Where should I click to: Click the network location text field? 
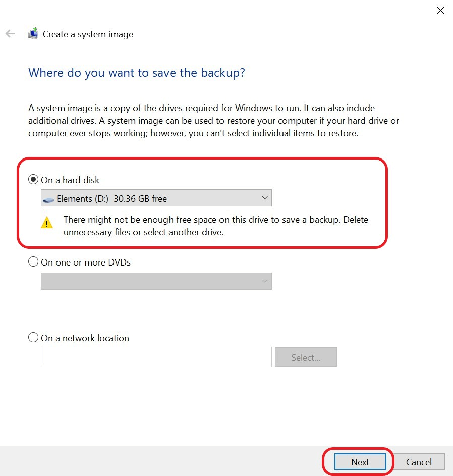point(156,357)
